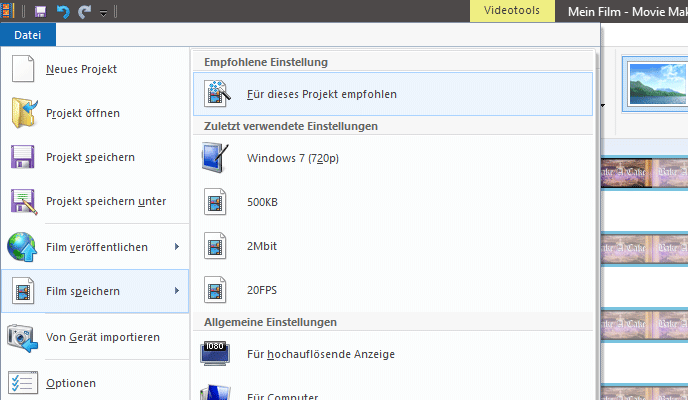This screenshot has width=688, height=400.
Task: Click the Von Gerät importieren camera icon
Action: [x=23, y=337]
